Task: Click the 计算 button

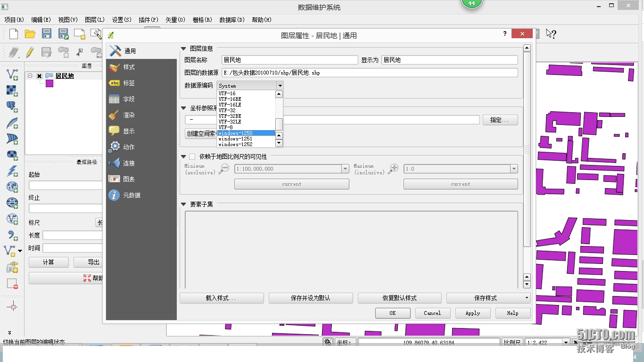Action: point(49,262)
